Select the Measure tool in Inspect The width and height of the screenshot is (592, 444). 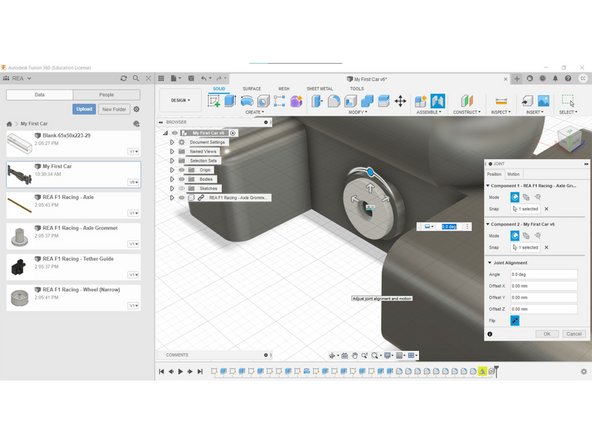(x=501, y=101)
